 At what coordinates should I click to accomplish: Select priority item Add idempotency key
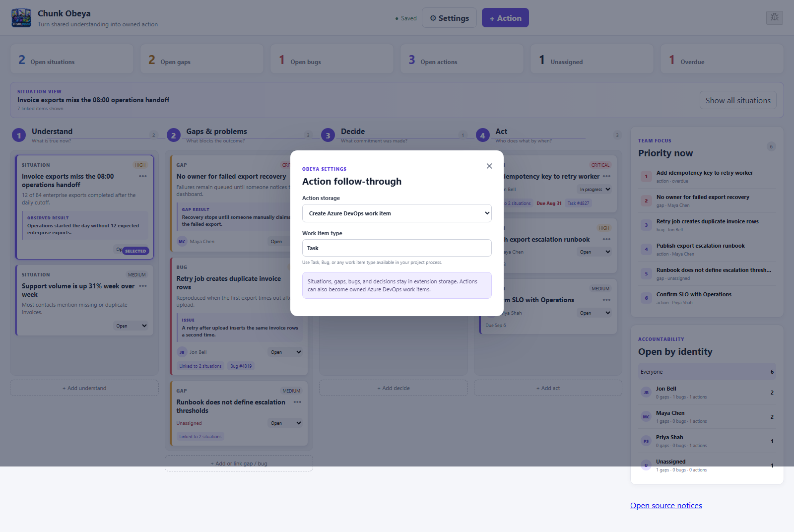click(x=707, y=176)
